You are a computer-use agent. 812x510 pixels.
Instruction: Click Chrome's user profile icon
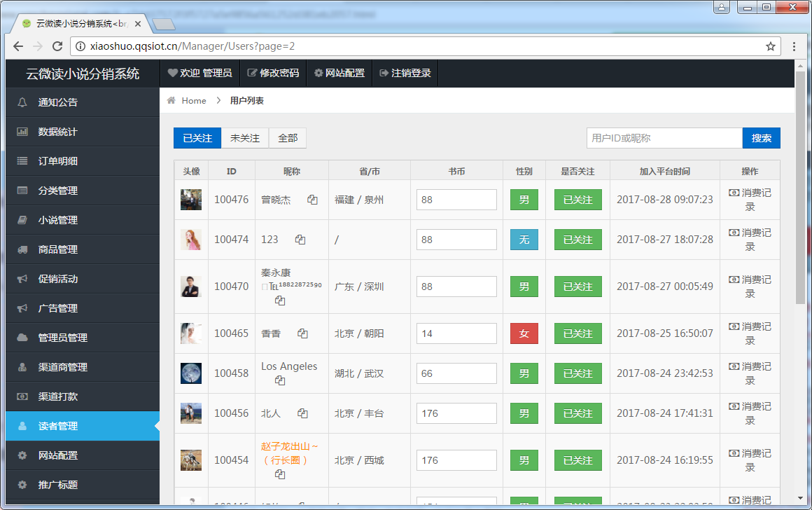tap(722, 7)
